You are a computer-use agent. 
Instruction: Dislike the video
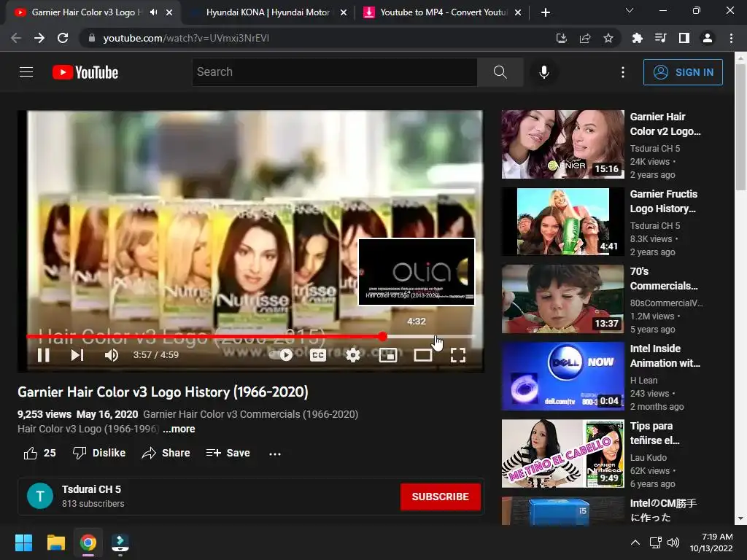(99, 453)
